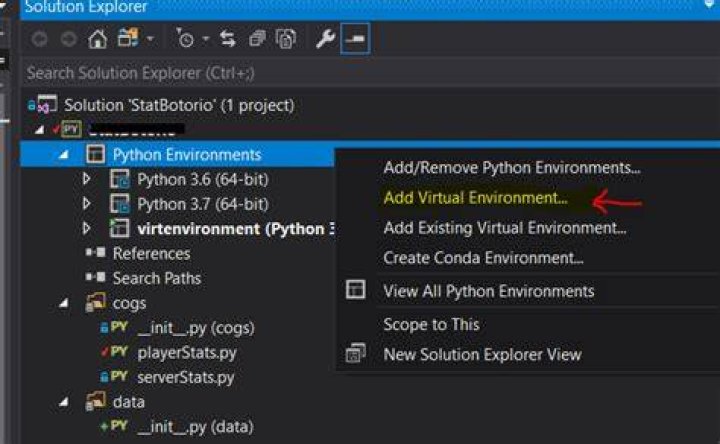Viewport: 720px width, 444px height.
Task: Select playerStats.py file
Action: tap(187, 353)
